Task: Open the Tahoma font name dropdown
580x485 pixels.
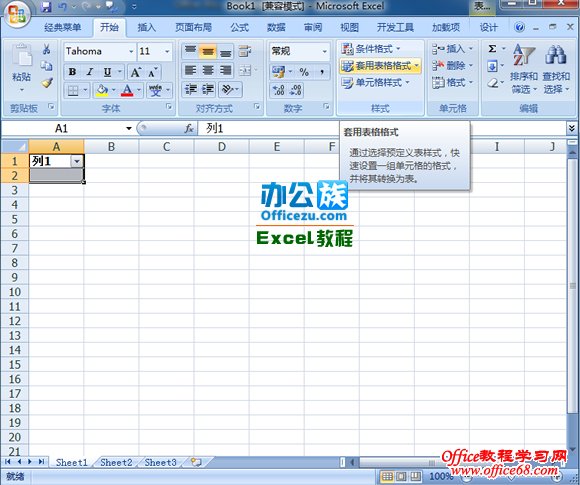Action: click(x=131, y=51)
